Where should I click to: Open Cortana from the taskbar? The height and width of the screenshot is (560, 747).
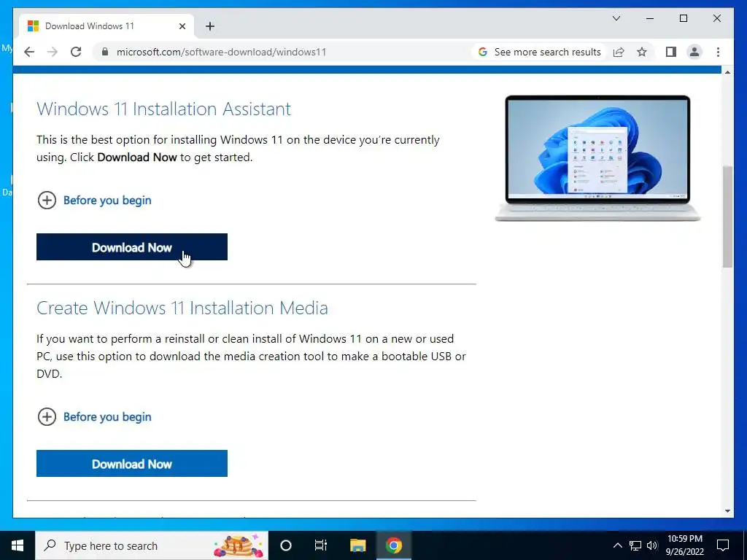coord(286,545)
